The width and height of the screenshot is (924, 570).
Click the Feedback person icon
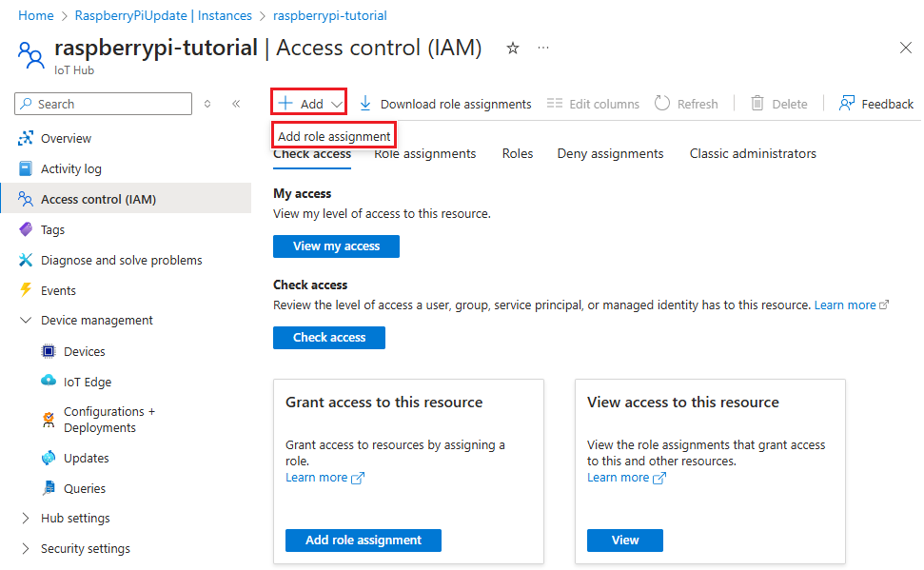(847, 103)
